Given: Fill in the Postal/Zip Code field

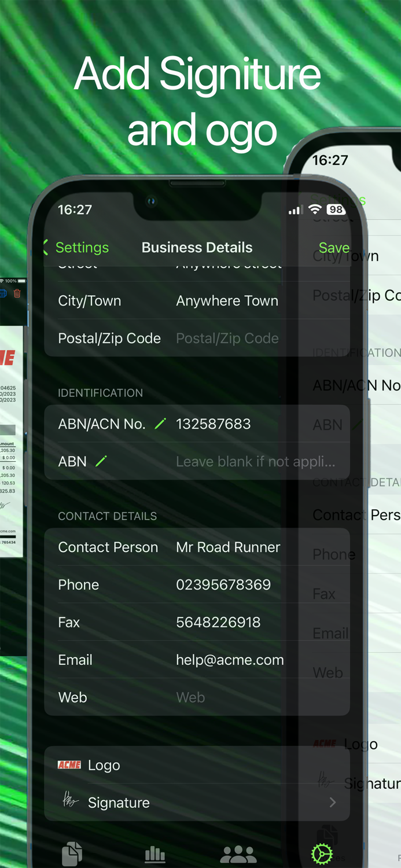Looking at the screenshot, I should [x=227, y=339].
